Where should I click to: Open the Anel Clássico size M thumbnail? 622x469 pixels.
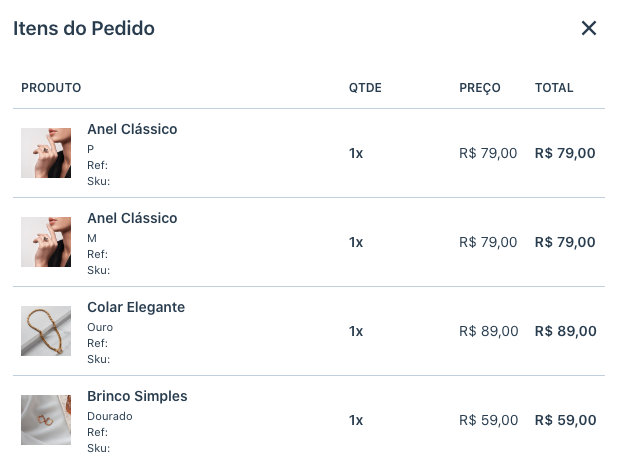46,242
